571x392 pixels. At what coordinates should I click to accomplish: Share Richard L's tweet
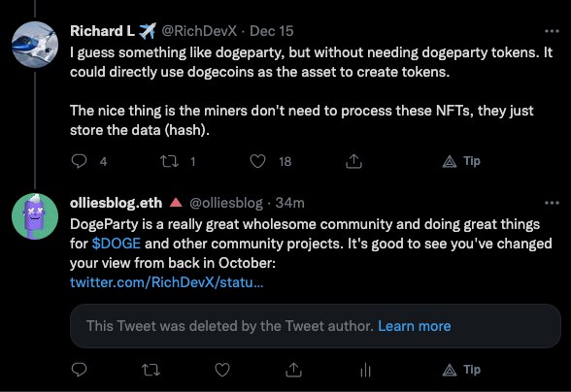pyautogui.click(x=353, y=161)
